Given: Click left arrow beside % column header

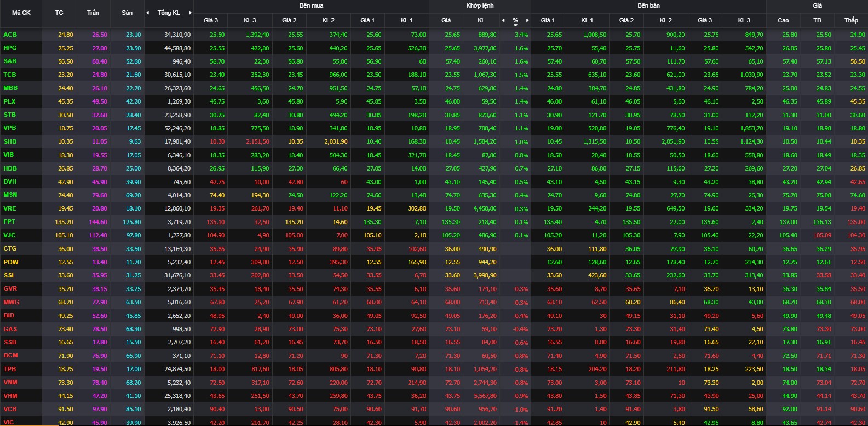Looking at the screenshot, I should (x=503, y=20).
